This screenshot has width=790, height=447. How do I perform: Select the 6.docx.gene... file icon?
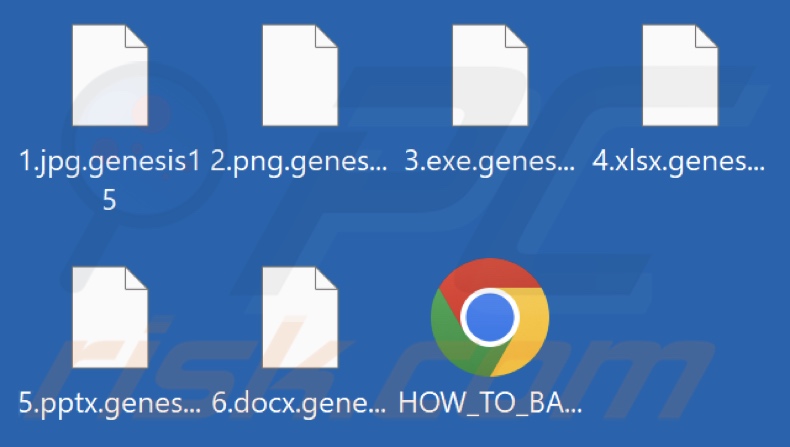tap(300, 317)
